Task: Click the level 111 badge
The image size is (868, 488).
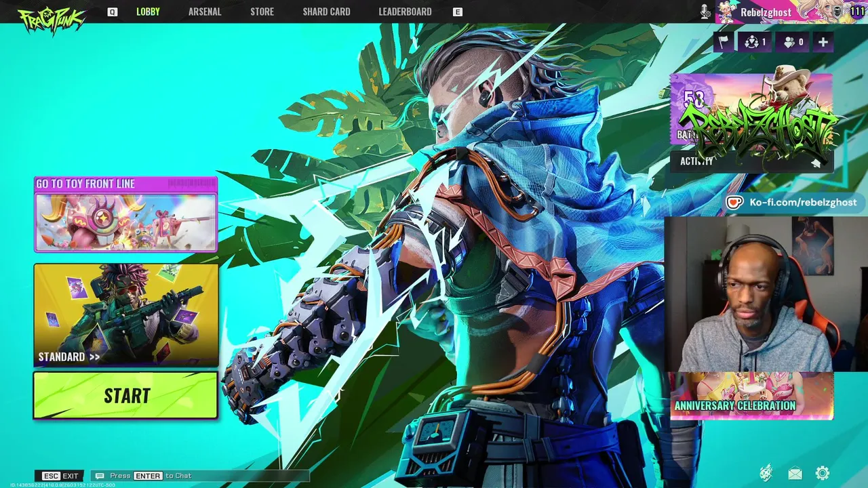Action: [x=857, y=12]
